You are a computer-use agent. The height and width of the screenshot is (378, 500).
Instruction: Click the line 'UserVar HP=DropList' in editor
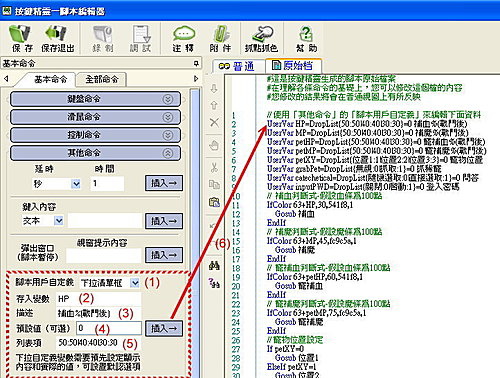click(x=367, y=124)
